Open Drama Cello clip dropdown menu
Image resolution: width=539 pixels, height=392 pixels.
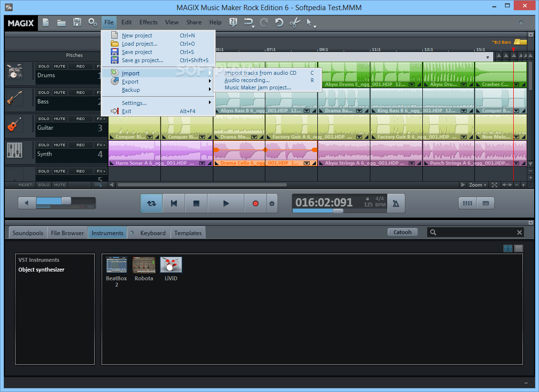307,163
